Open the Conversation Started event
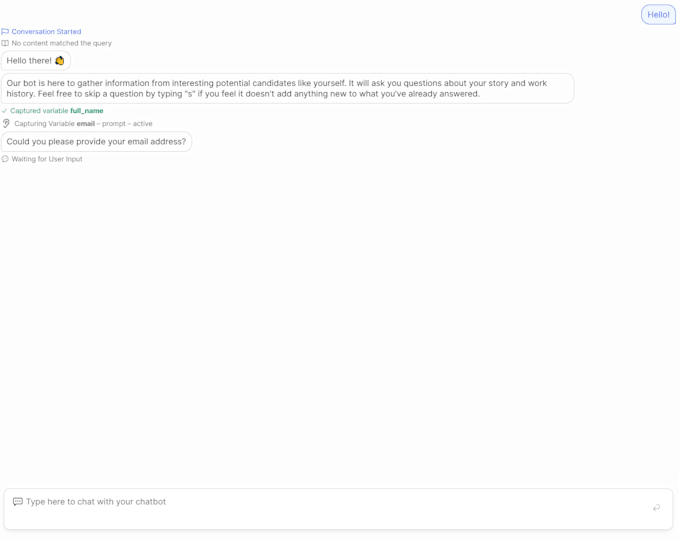This screenshot has width=680, height=539. coord(46,32)
